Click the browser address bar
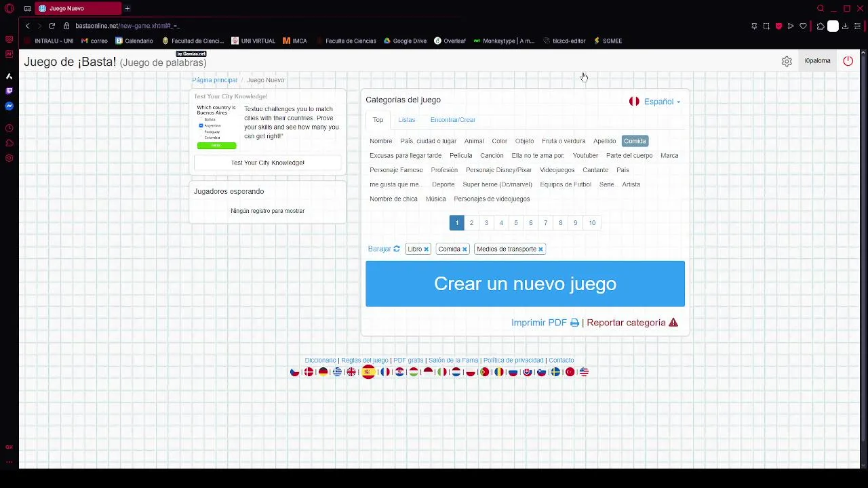 [407, 26]
